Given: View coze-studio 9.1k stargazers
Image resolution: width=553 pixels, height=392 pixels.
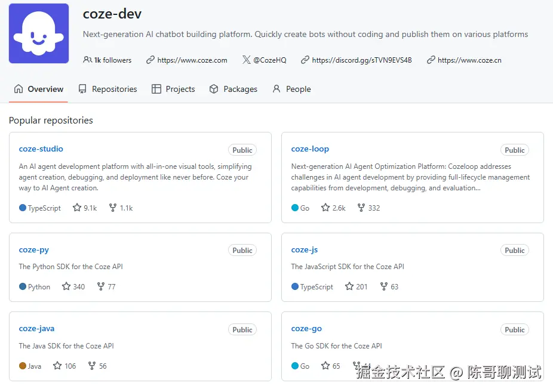Looking at the screenshot, I should pos(85,208).
